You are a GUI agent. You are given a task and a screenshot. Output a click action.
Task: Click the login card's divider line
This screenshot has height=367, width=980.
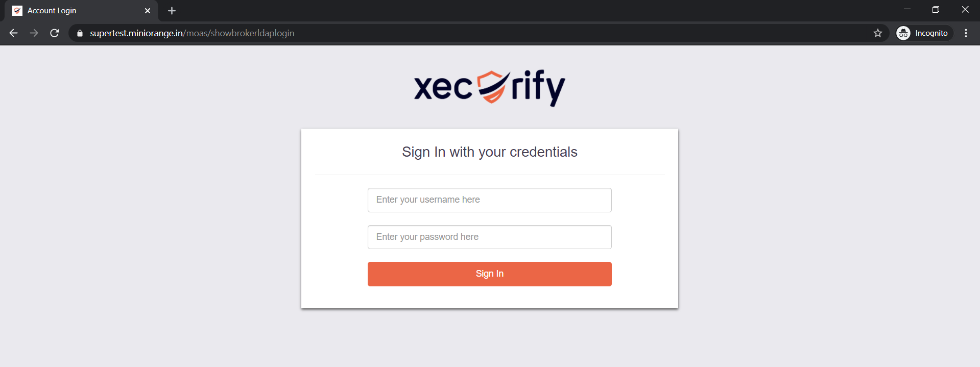[489, 174]
